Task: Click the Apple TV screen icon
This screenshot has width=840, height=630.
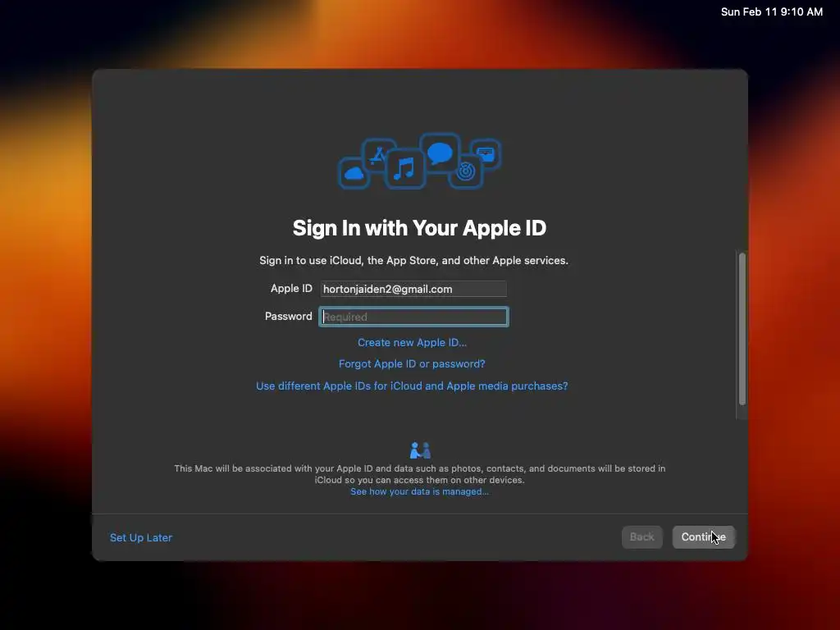Action: 486,153
